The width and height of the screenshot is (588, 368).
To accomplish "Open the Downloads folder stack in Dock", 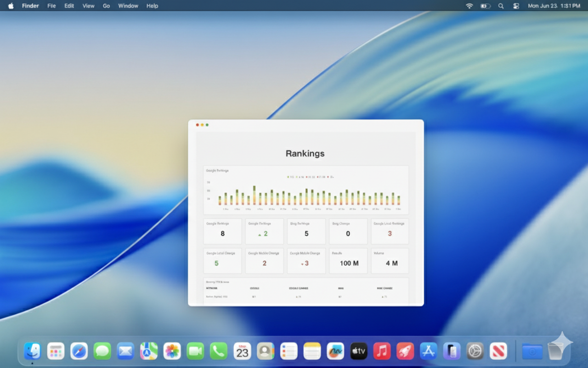I will pyautogui.click(x=532, y=352).
